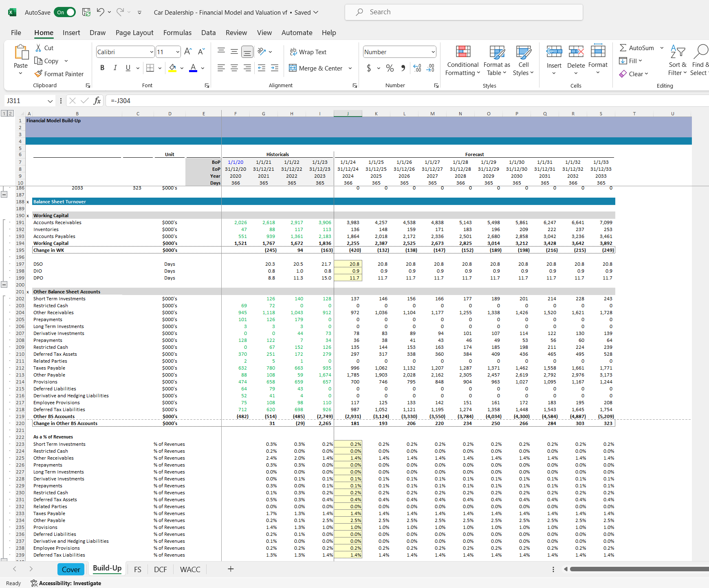Click the Merge & Center icon
The width and height of the screenshot is (709, 588).
(293, 68)
